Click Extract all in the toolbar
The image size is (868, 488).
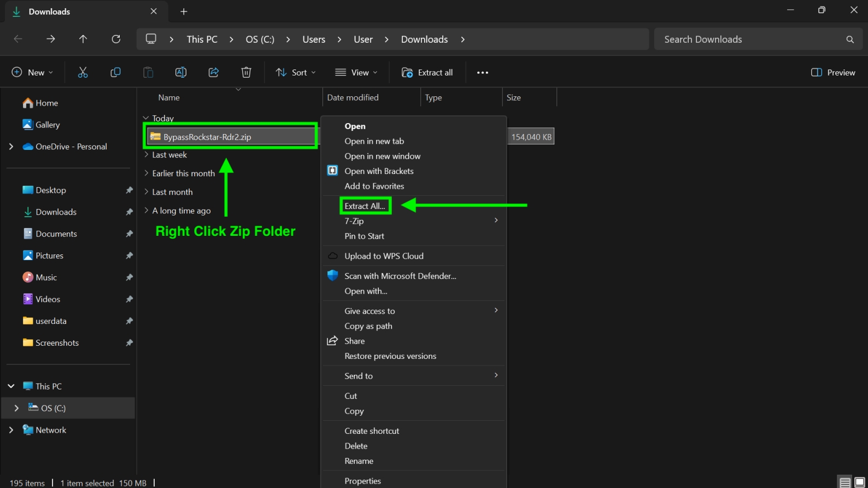pyautogui.click(x=427, y=72)
